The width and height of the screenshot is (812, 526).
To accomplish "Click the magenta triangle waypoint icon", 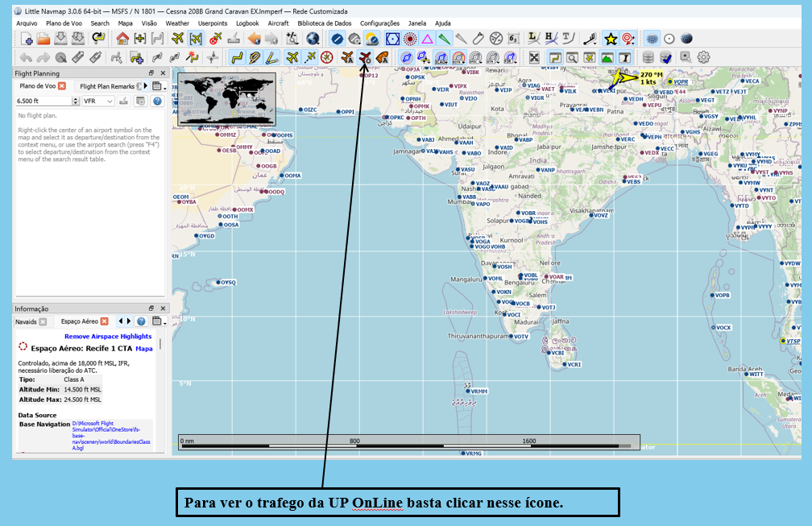I will tap(427, 39).
